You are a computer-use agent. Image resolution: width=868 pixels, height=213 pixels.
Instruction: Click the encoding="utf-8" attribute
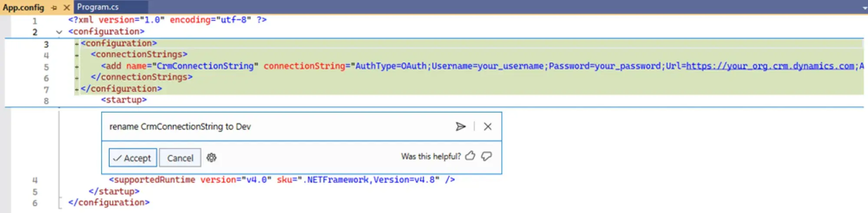point(210,20)
